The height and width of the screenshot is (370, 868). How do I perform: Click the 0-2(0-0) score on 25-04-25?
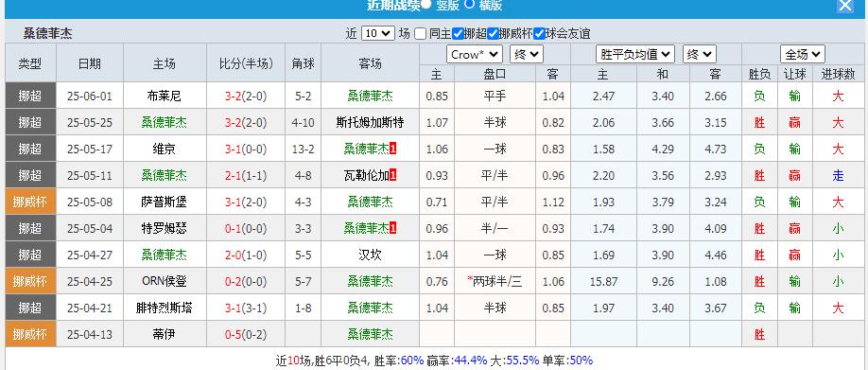click(246, 281)
